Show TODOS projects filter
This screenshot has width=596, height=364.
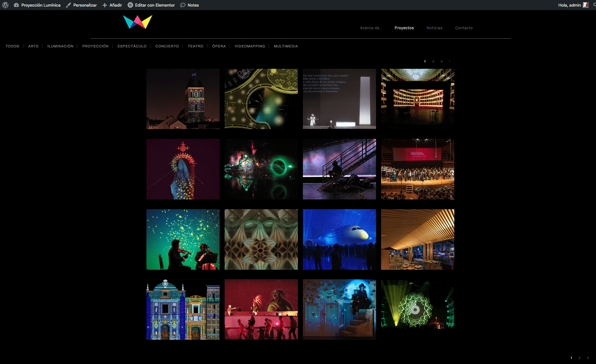click(12, 46)
